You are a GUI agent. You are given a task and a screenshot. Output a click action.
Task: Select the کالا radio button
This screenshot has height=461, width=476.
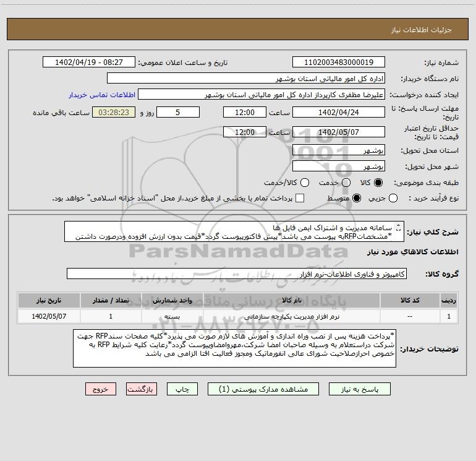378,183
